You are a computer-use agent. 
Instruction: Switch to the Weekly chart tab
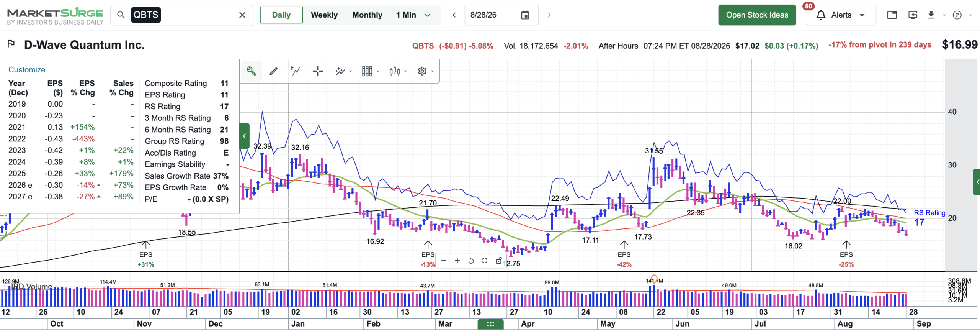click(x=324, y=15)
